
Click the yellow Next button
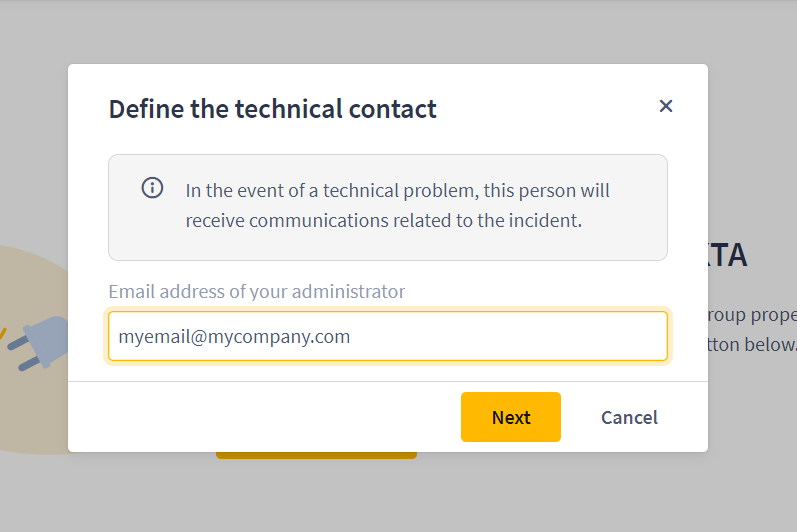point(511,417)
